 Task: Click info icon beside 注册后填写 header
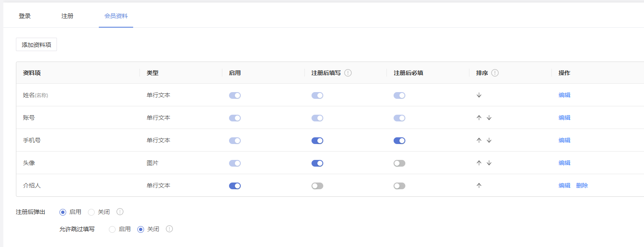point(348,73)
